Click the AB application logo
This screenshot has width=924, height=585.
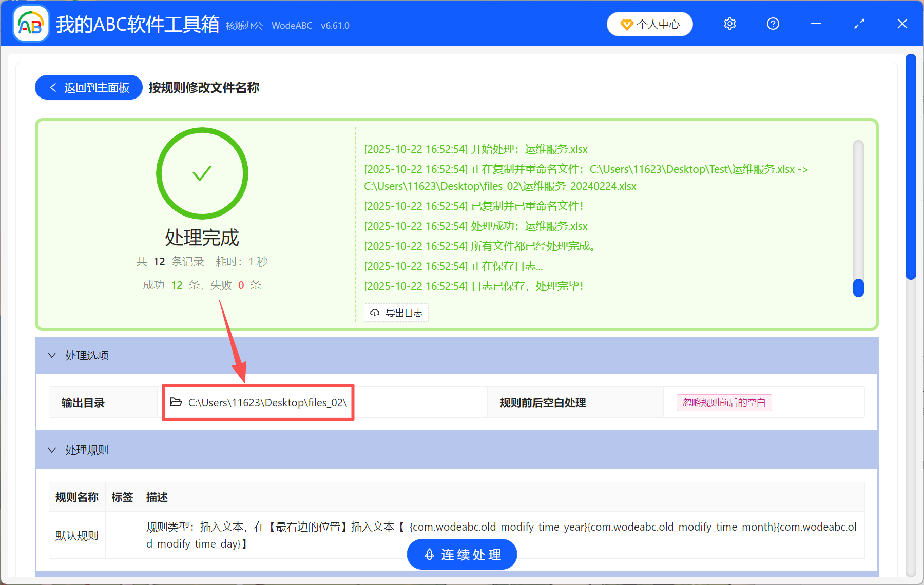tap(30, 24)
